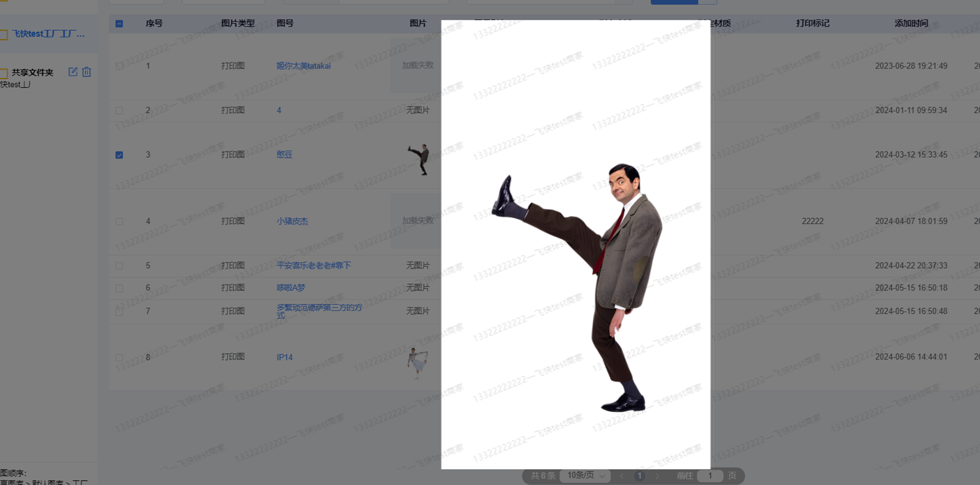Open the 多繁琐范德萨第三方的方式 link
This screenshot has width=980, height=485.
point(319,311)
